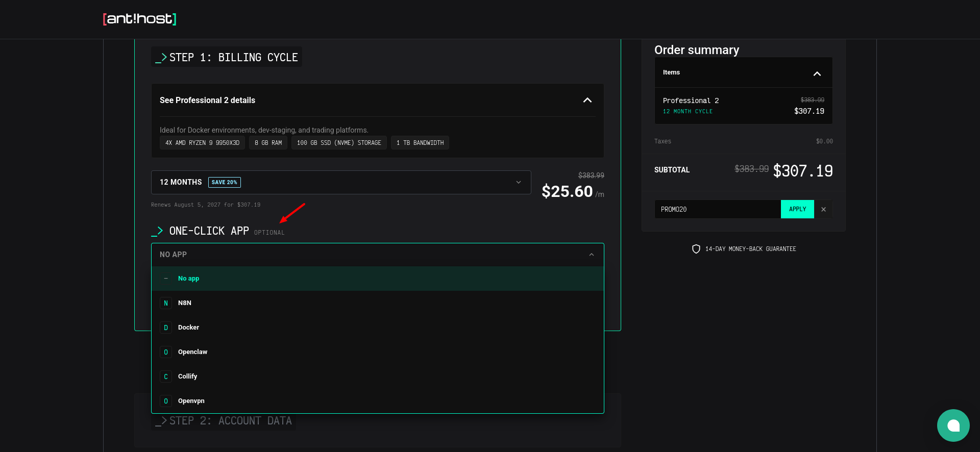This screenshot has width=980, height=452.
Task: Collapse the Professional 2 details chevron
Action: tap(587, 100)
